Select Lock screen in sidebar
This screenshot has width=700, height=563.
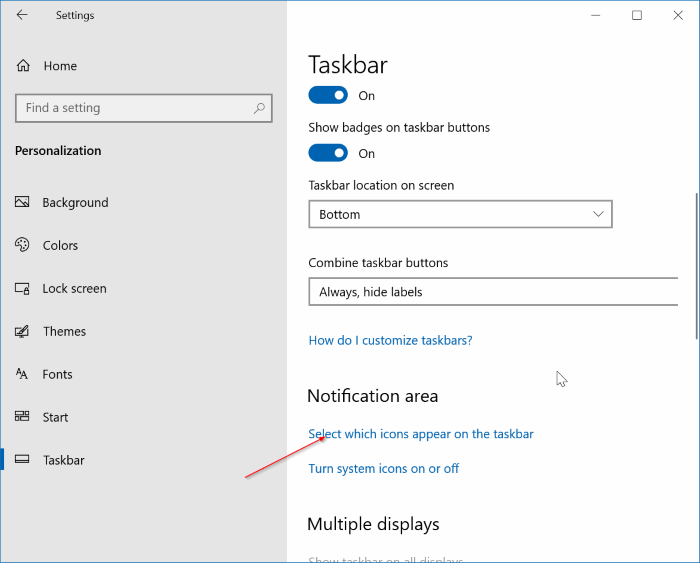click(75, 288)
